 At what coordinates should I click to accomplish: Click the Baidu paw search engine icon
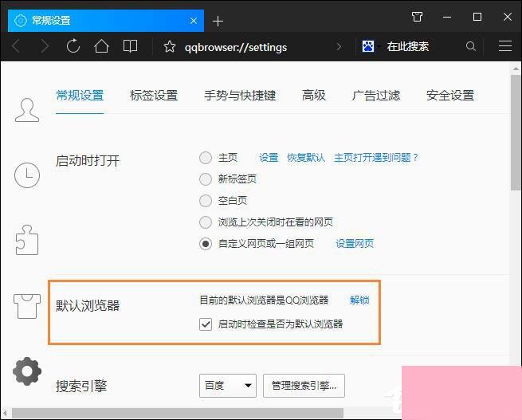[x=368, y=46]
